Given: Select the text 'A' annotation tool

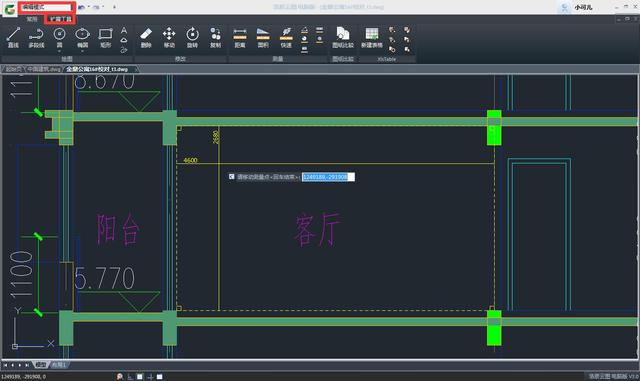Looking at the screenshot, I should [x=124, y=31].
